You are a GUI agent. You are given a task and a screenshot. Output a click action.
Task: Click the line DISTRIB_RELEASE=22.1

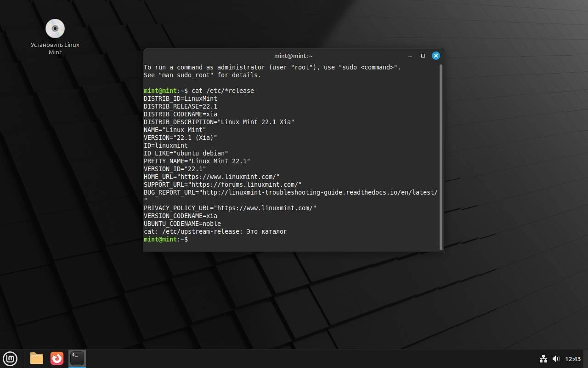tap(181, 106)
